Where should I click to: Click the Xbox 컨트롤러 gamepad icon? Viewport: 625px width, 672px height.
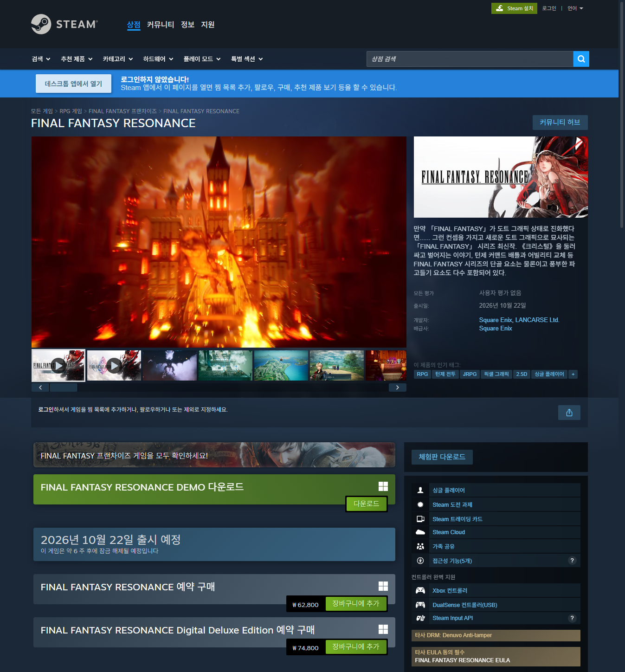click(420, 590)
